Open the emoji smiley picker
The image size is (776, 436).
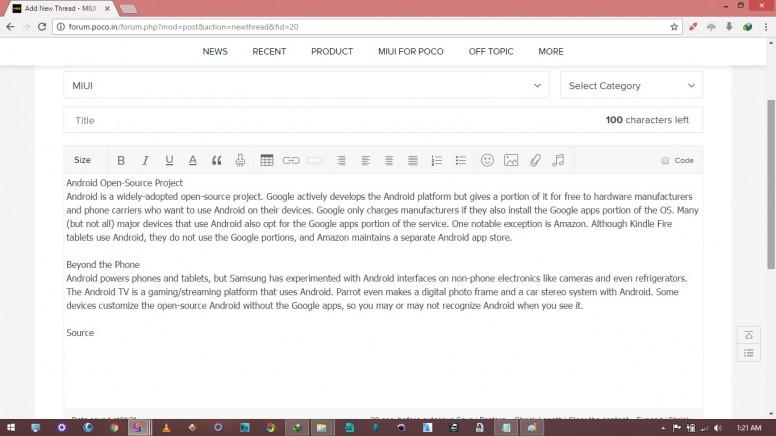(x=487, y=160)
